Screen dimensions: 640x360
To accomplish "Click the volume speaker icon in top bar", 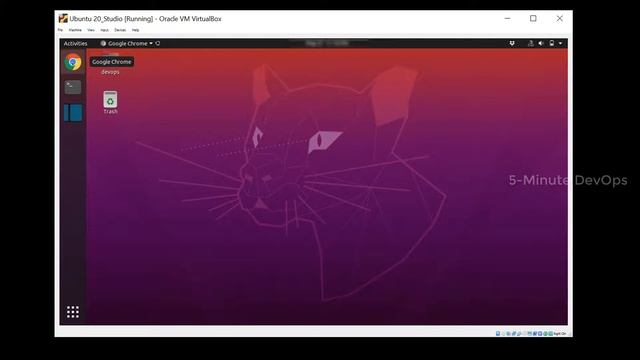I will pos(541,43).
